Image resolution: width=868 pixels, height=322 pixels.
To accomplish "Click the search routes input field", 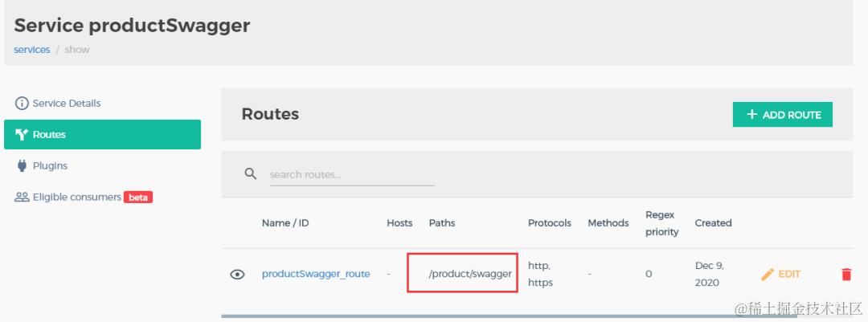I will [x=352, y=175].
